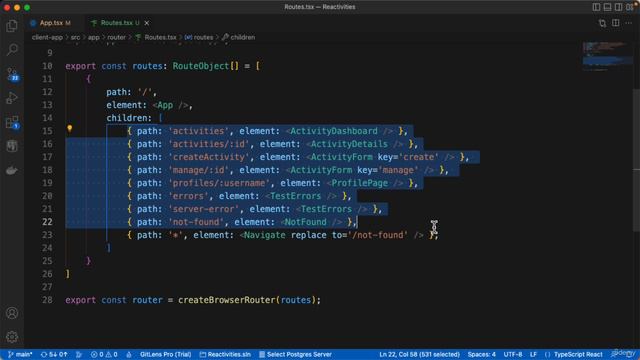Select router folder in the breadcrumb
This screenshot has height=360, width=640.
pos(117,37)
